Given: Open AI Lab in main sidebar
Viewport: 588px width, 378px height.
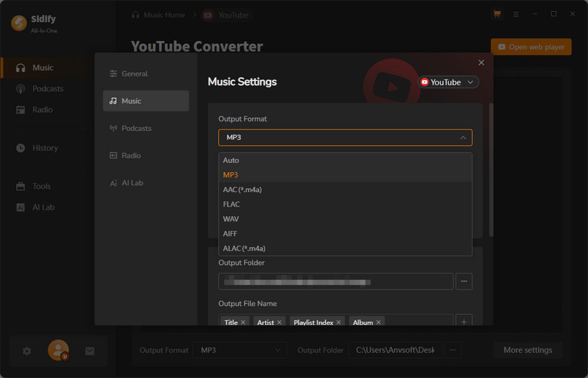Looking at the screenshot, I should point(48,207).
